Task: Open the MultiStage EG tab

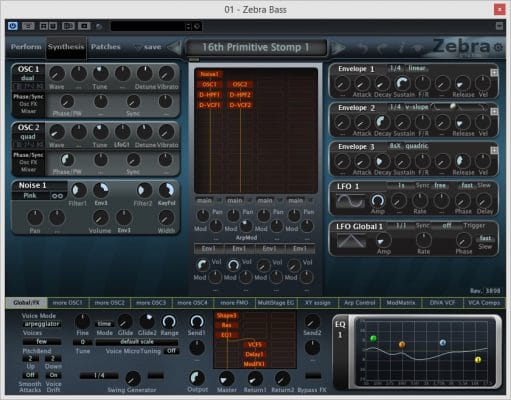Action: click(x=276, y=303)
